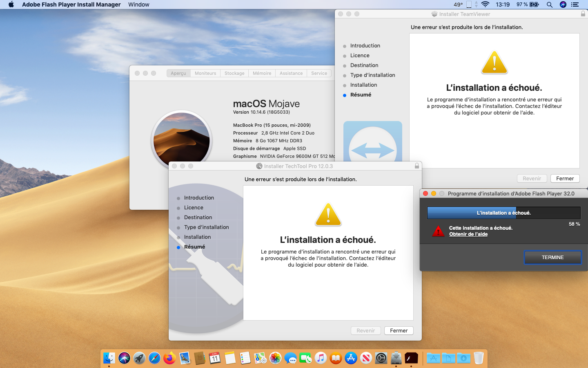This screenshot has width=588, height=368.
Task: Open the Window menu
Action: coord(138,4)
